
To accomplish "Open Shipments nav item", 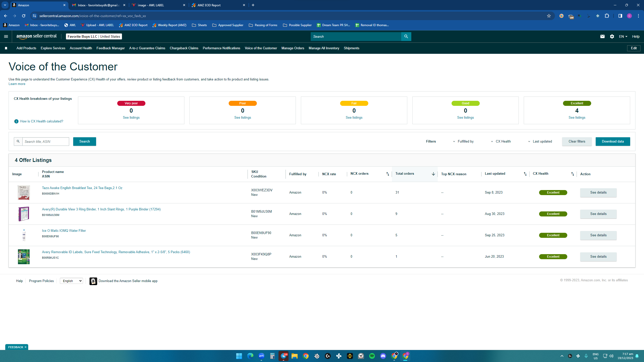I will pos(351,48).
